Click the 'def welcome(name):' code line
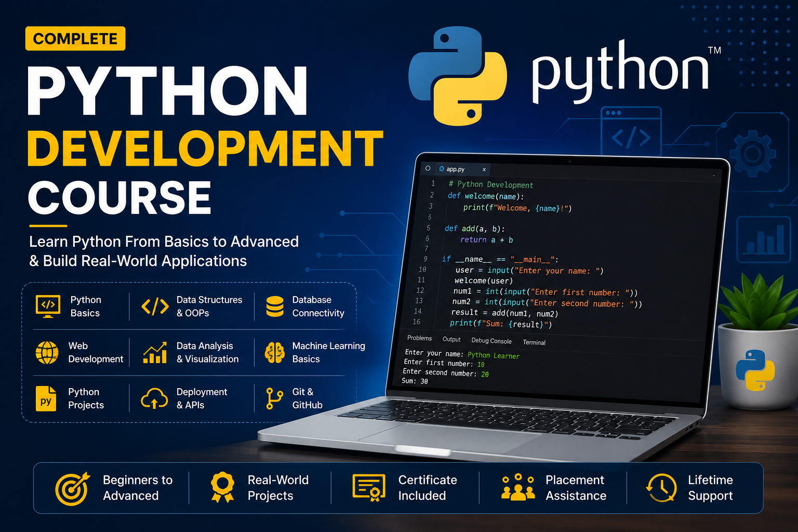The height and width of the screenshot is (532, 798). point(486,196)
